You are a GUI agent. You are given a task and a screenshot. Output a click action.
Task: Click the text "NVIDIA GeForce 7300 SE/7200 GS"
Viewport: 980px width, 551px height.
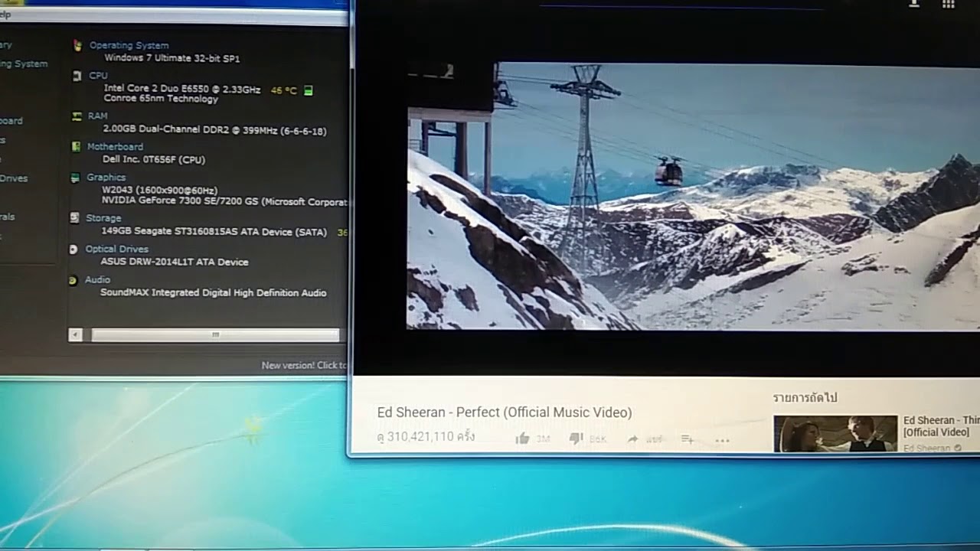(x=180, y=201)
